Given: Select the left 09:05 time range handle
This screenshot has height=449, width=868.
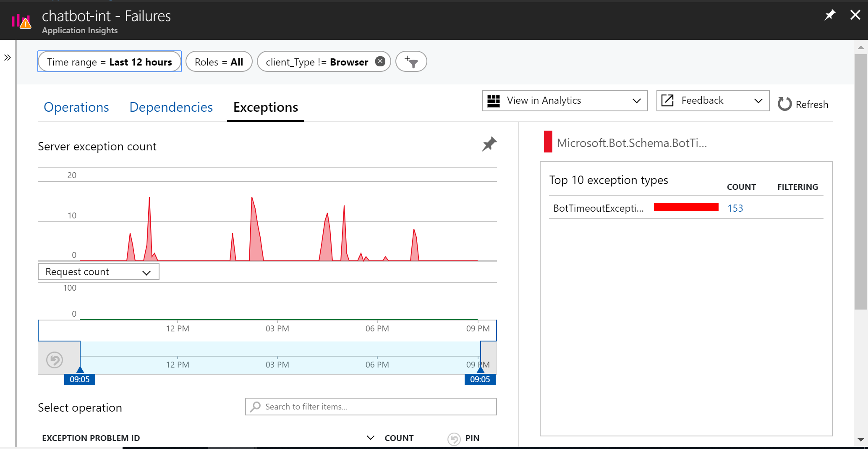Looking at the screenshot, I should click(x=80, y=372).
